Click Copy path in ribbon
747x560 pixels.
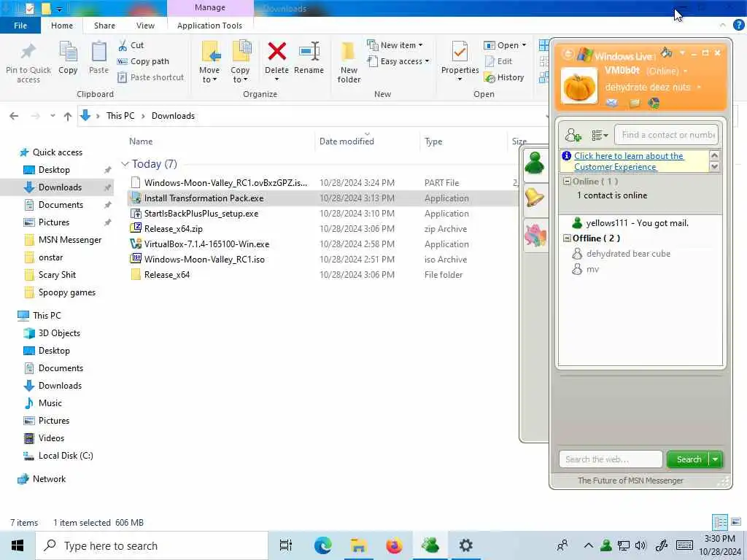[144, 61]
